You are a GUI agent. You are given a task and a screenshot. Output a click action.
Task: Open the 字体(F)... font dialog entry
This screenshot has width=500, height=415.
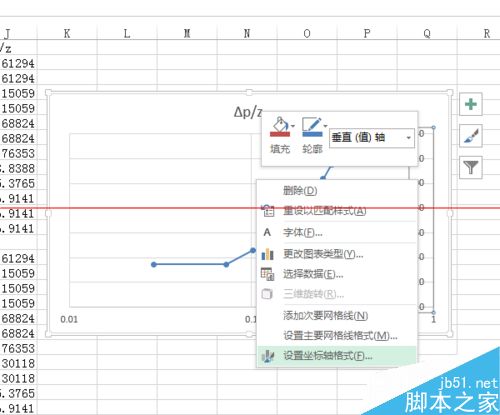(337, 232)
